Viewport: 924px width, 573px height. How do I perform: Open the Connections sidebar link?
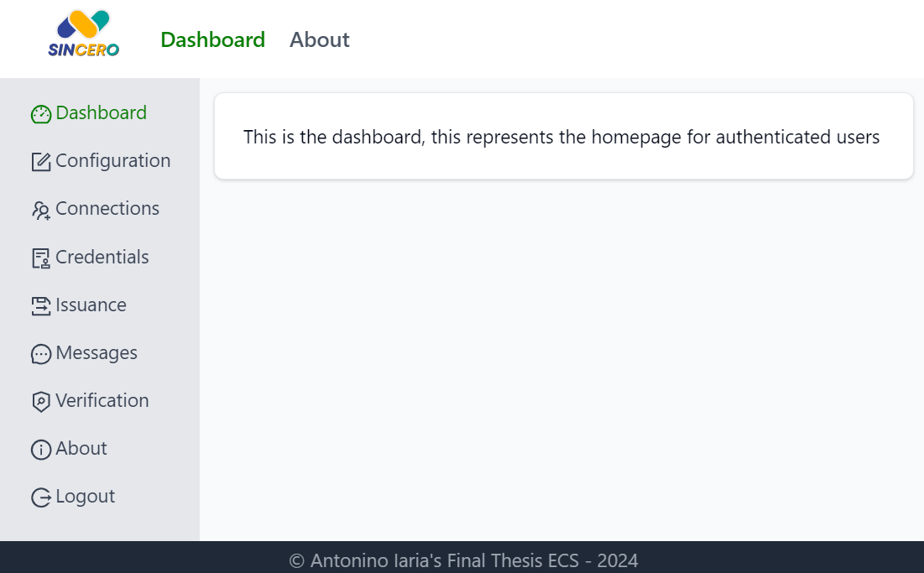107,208
